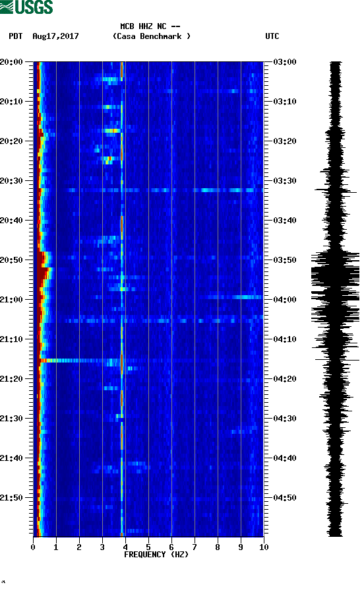Click the '04:00' UTC time label
This screenshot has width=364, height=589.
tap(285, 300)
